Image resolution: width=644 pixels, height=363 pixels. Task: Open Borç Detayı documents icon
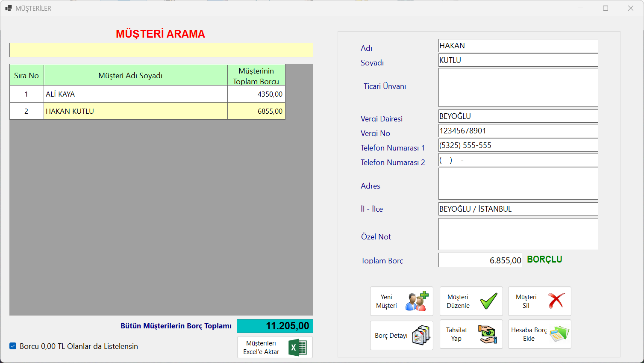421,336
